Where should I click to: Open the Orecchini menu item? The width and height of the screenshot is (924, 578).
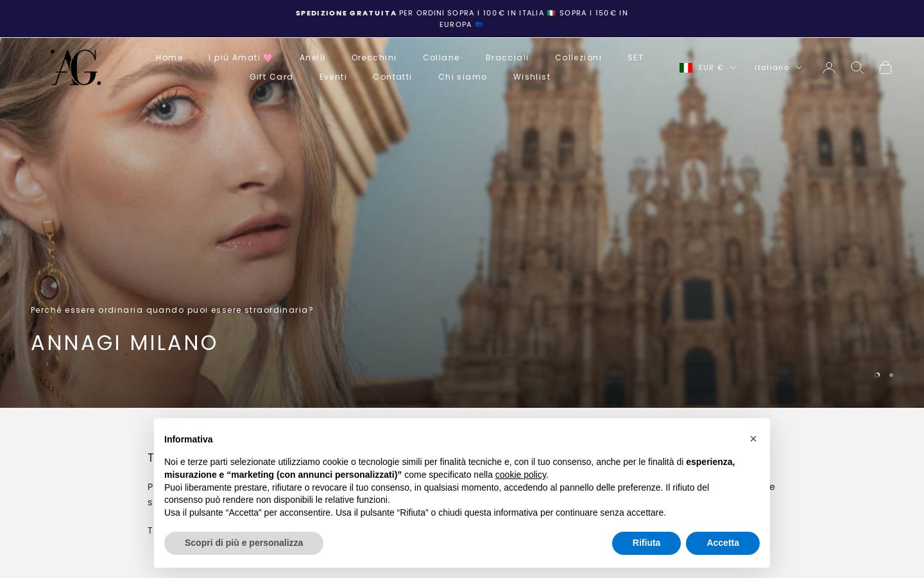[374, 58]
